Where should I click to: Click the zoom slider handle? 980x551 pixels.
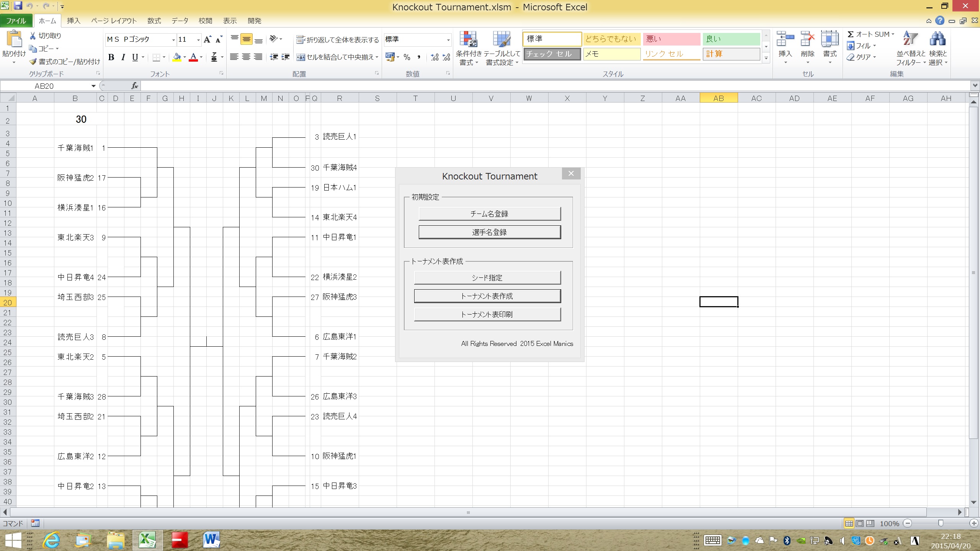(941, 523)
